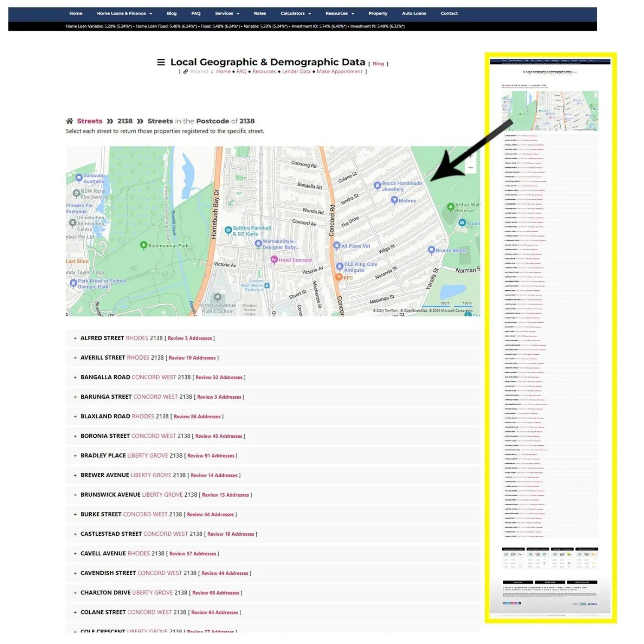Click Review 91 Addresses for Bradley Place
Screen dimensions: 644x644
(211, 456)
